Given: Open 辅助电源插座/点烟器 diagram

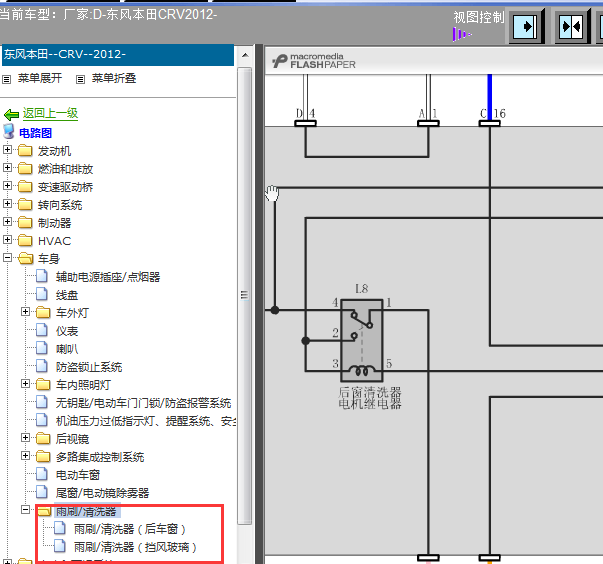Looking at the screenshot, I should point(108,277).
